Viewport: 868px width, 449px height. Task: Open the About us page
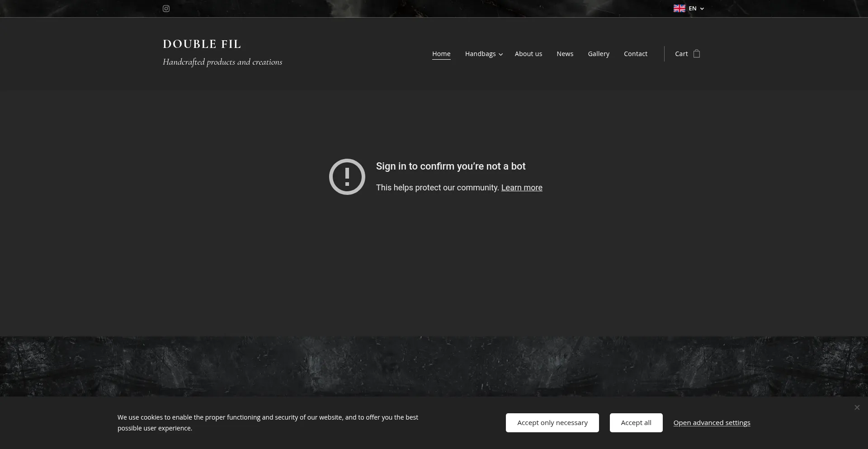tap(528, 54)
